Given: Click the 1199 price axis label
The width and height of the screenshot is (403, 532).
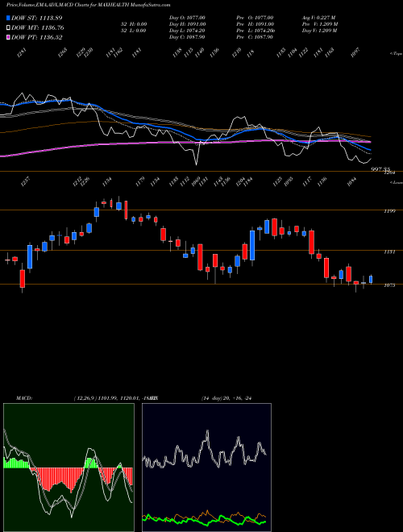Looking at the screenshot, I should 389,211.
